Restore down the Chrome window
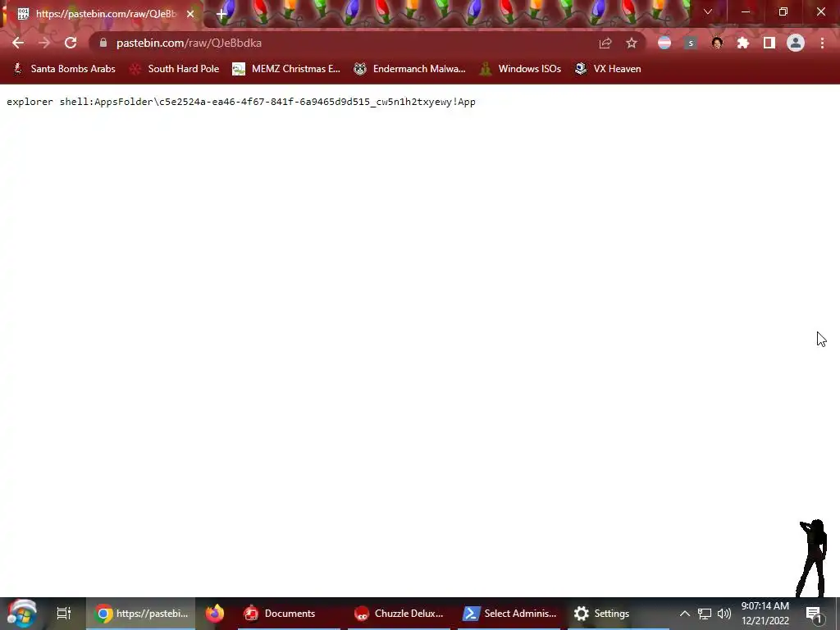Image resolution: width=840 pixels, height=630 pixels. coord(783,11)
